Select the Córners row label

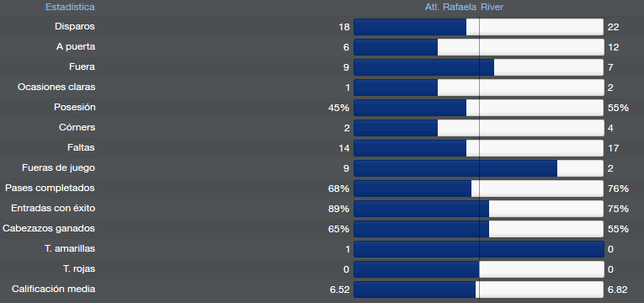(x=77, y=127)
